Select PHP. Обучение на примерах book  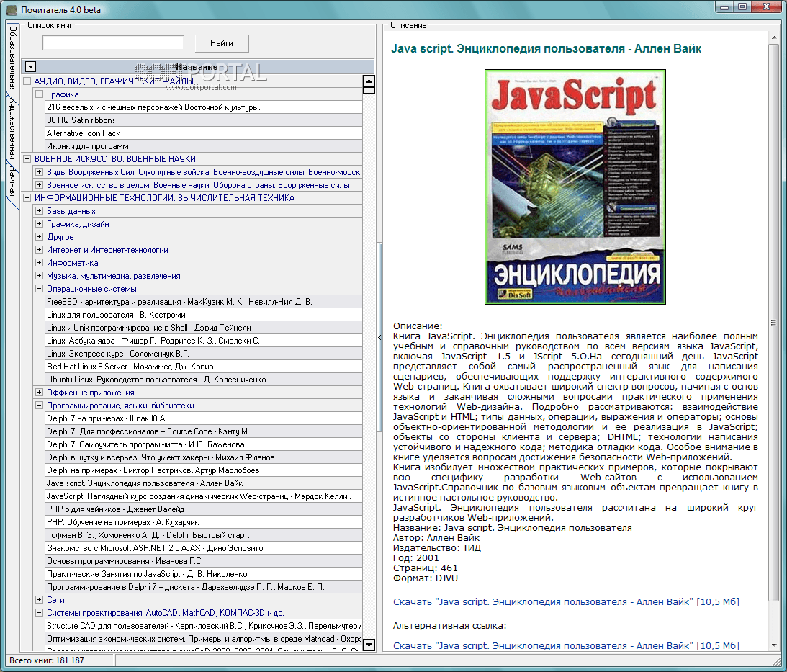pyautogui.click(x=204, y=522)
